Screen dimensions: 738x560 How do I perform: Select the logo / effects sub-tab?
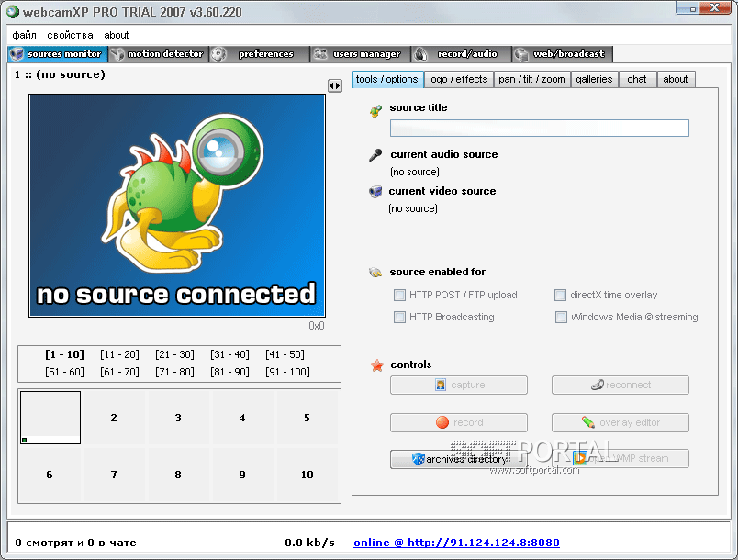click(x=458, y=80)
